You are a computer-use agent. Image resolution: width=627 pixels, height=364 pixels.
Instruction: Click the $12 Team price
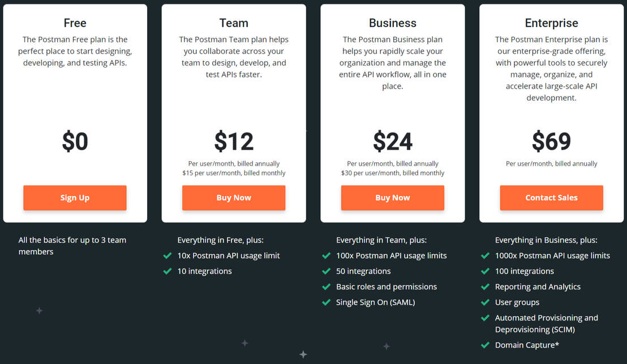234,141
